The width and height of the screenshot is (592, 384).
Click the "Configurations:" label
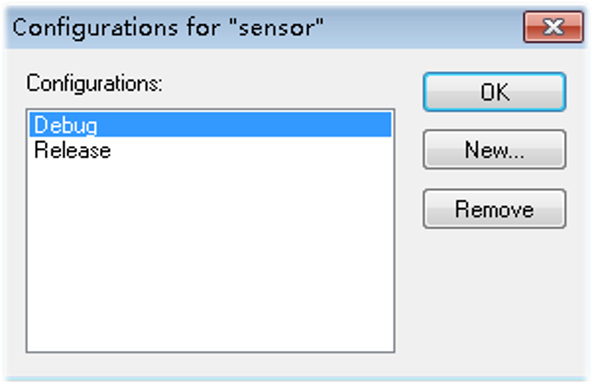click(94, 83)
